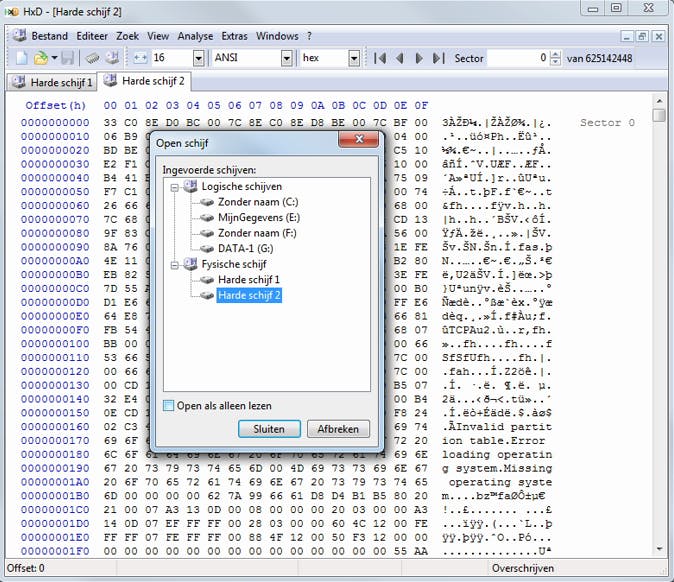Screen dimensions: 674x582
Task: Close the Open schijf dialog
Action: (358, 139)
